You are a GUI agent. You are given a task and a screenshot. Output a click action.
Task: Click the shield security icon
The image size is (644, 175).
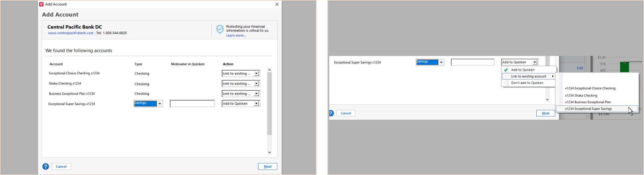pos(220,29)
